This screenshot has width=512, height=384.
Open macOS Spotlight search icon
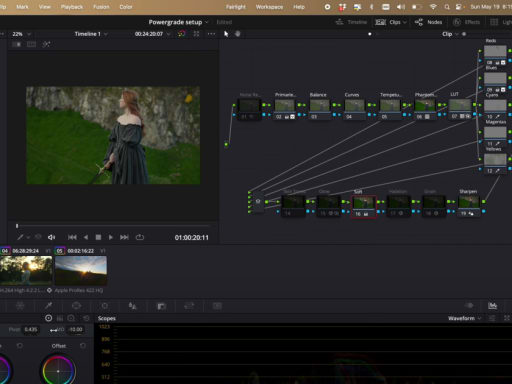tap(447, 7)
